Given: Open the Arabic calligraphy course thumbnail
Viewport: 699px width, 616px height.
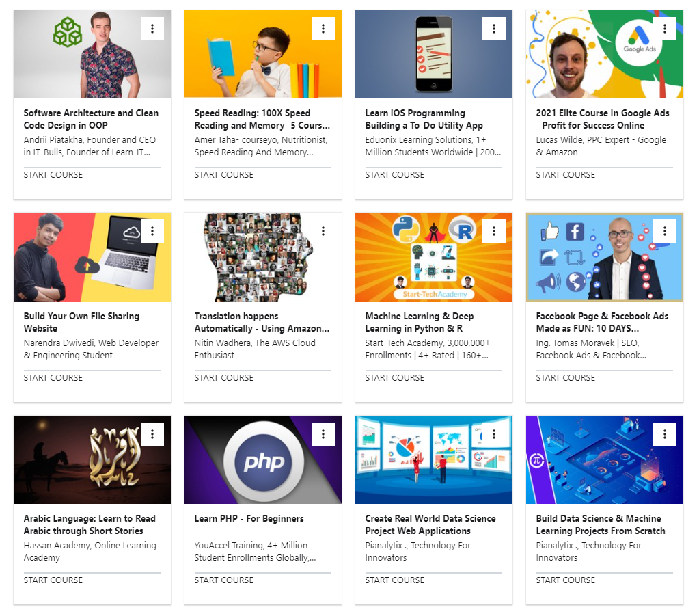Looking at the screenshot, I should coord(92,460).
